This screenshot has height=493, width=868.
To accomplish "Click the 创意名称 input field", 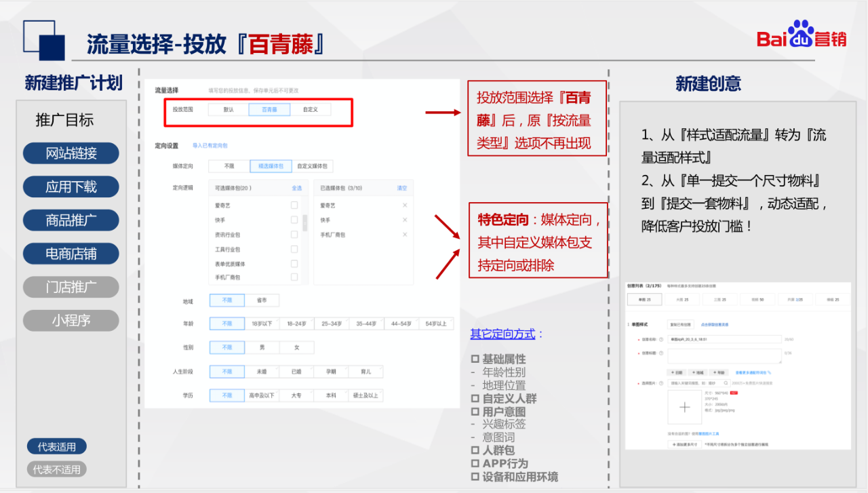I will (725, 339).
